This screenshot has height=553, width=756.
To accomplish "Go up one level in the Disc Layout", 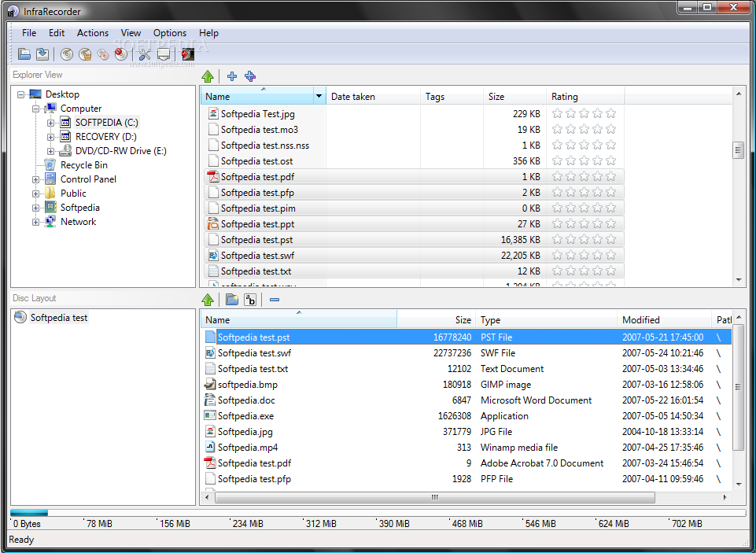I will click(x=208, y=300).
